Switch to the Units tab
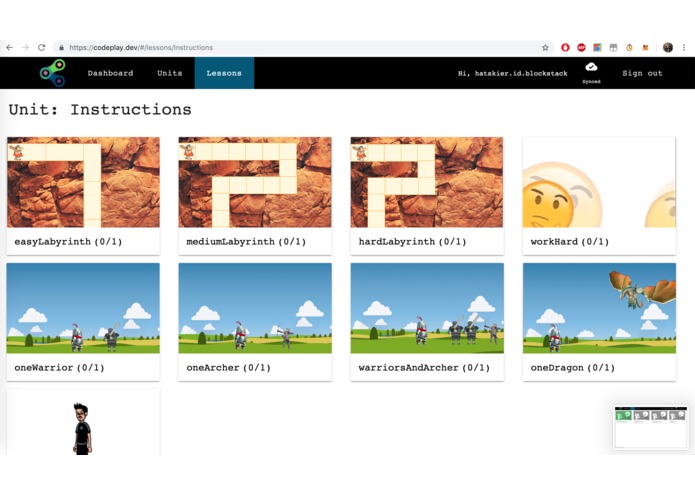 [170, 73]
